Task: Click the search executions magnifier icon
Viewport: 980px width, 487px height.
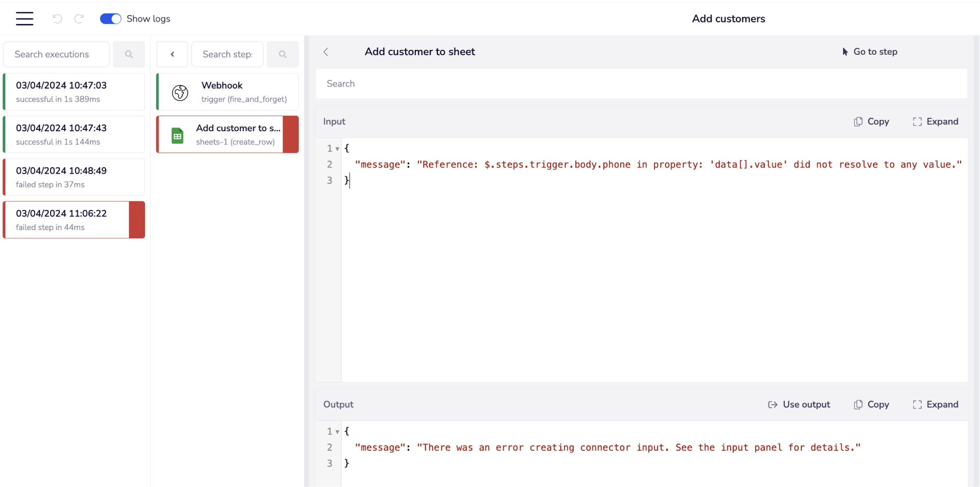Action: [x=129, y=54]
